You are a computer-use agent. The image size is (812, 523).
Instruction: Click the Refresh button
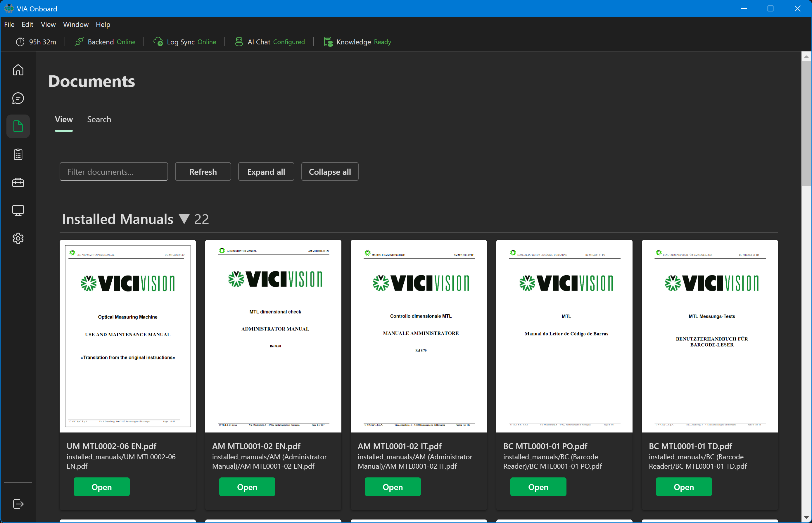(203, 172)
